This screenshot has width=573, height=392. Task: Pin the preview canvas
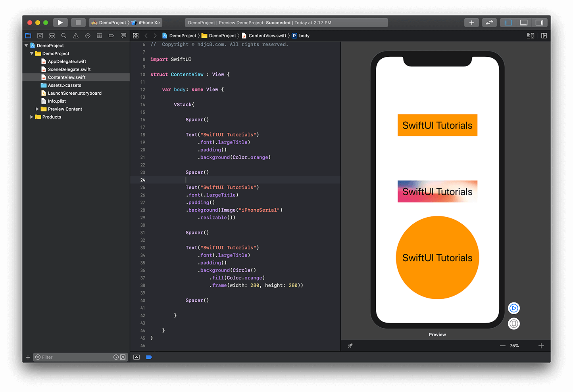click(350, 346)
